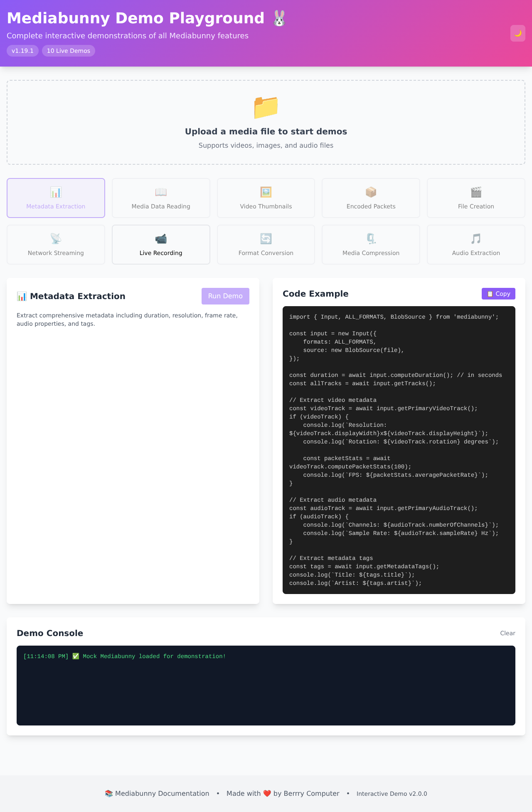Click the code comment '// Extract video metadata'
Viewport: 532px width, 812px height.
pos(333,400)
